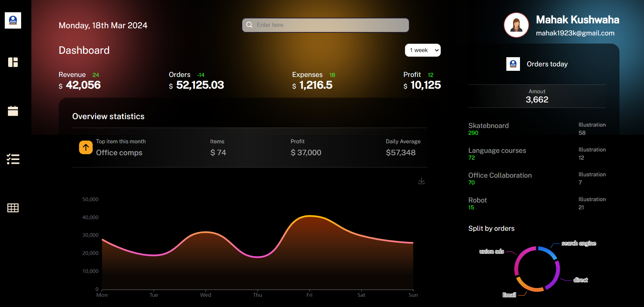Click the Orders today logo badge
The height and width of the screenshot is (307, 644).
(x=513, y=64)
